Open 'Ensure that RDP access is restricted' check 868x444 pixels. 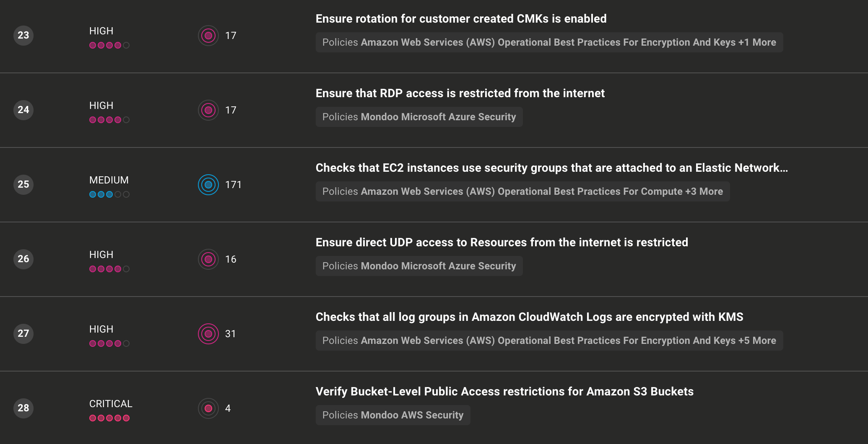460,93
